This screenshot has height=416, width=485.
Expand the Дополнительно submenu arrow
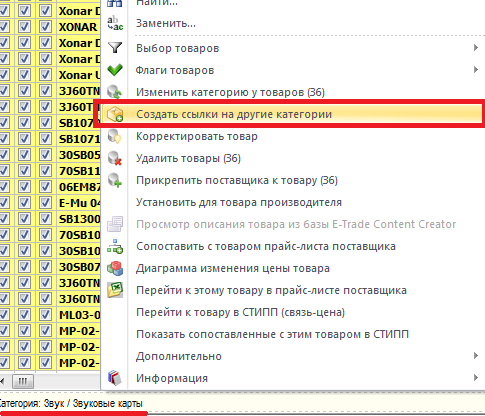(476, 356)
